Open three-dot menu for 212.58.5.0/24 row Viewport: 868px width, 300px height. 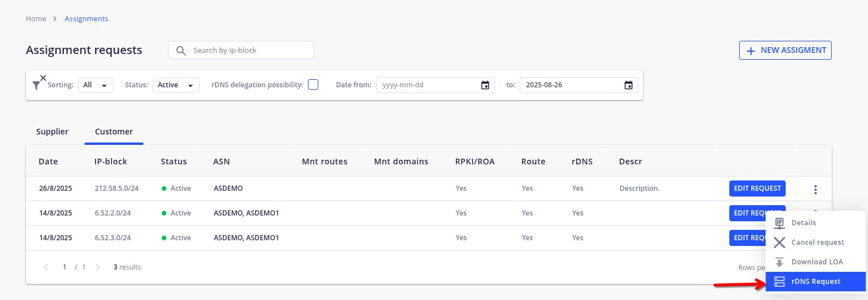coord(815,189)
